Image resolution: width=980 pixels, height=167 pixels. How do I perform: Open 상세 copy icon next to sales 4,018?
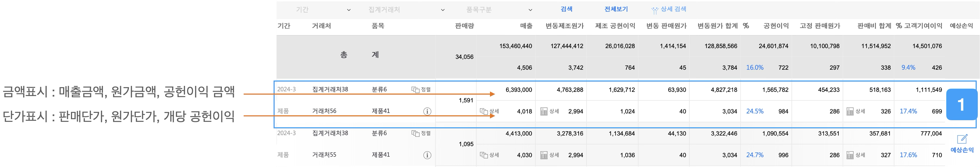click(x=484, y=112)
